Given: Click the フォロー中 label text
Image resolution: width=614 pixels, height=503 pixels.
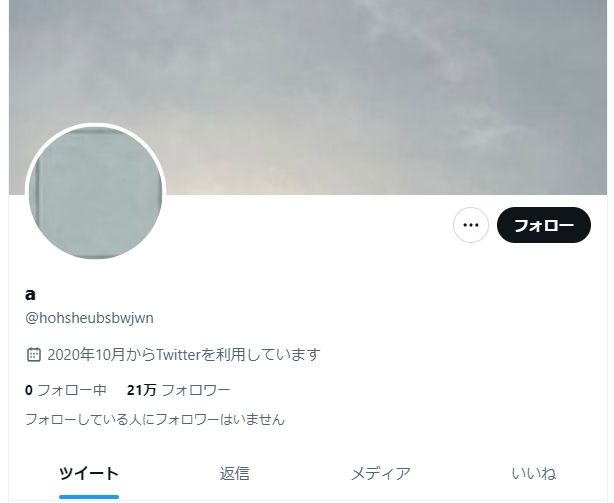Looking at the screenshot, I should click(72, 390).
